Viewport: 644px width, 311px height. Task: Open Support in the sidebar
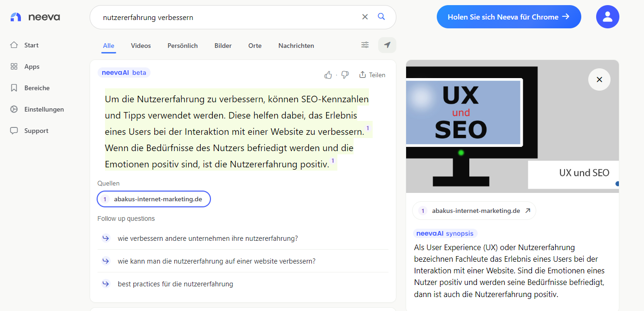point(29,131)
